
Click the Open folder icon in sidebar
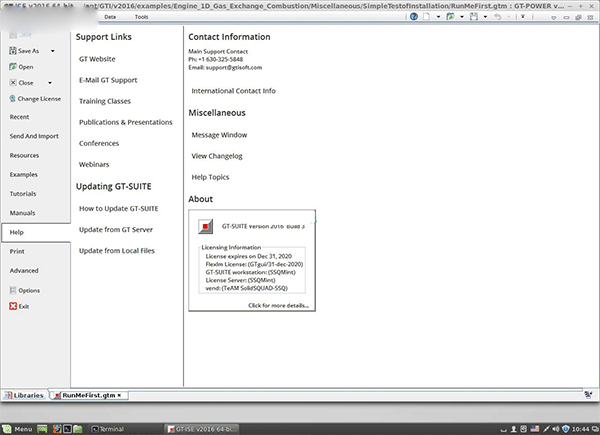pos(13,67)
